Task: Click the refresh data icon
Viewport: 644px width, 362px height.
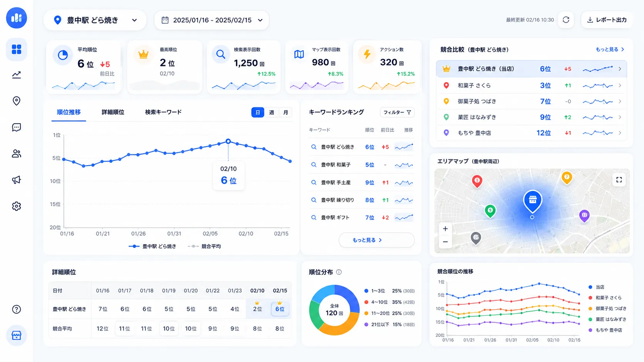Action: click(566, 20)
